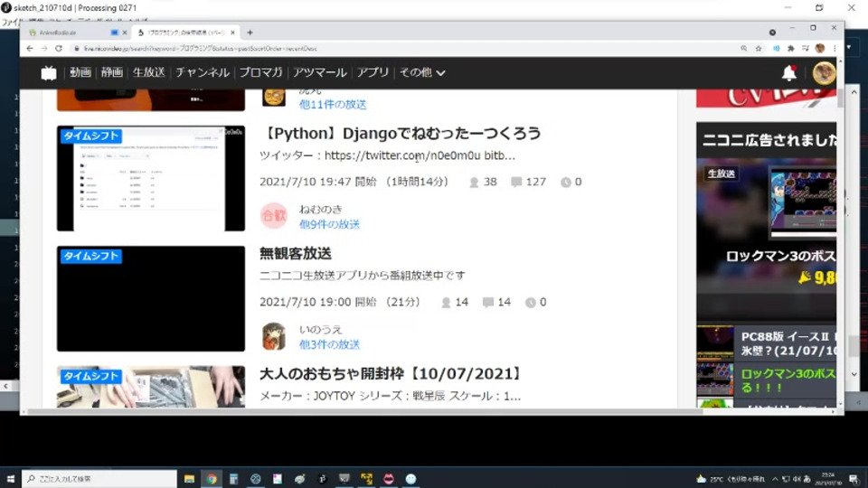The image size is (868, 488).
Task: Click ねむのき broadcaster avatar icon
Action: point(273,216)
